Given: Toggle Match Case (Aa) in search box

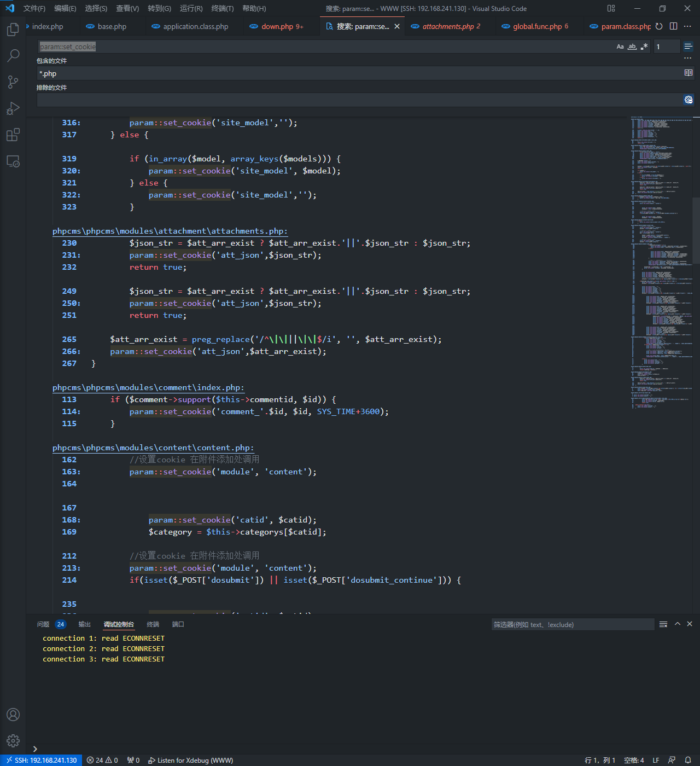Looking at the screenshot, I should (620, 47).
